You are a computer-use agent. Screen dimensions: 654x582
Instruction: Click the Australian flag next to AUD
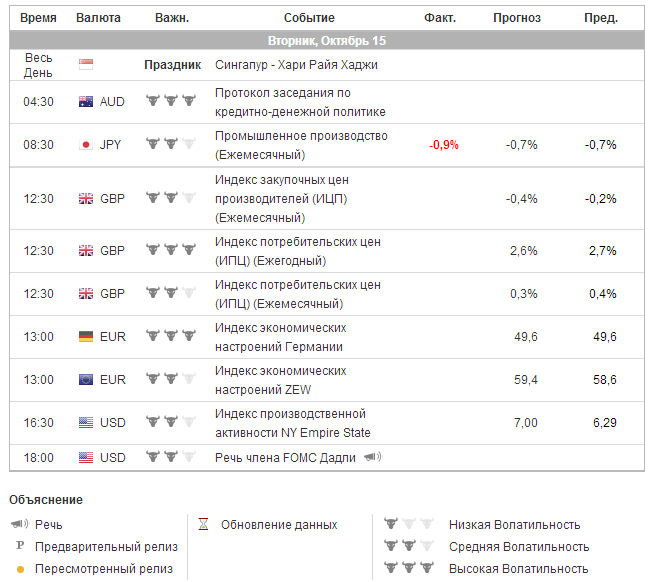pyautogui.click(x=86, y=102)
